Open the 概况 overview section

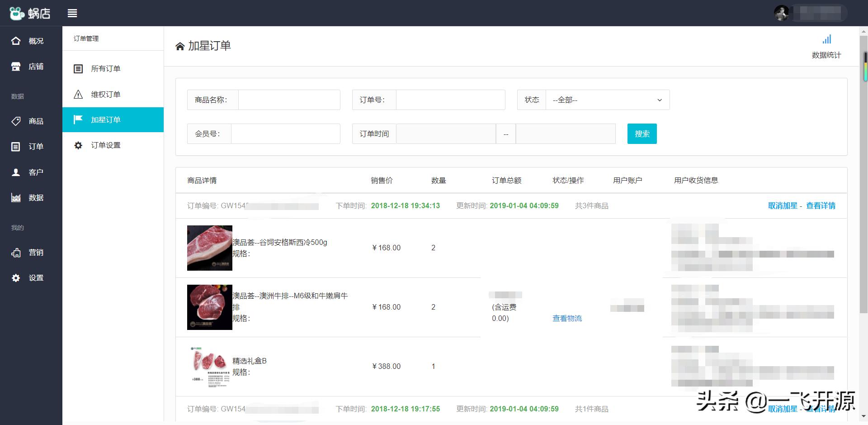point(31,41)
